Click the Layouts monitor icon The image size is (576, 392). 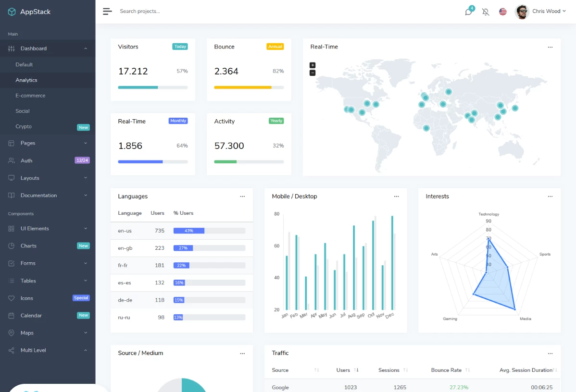click(x=12, y=178)
